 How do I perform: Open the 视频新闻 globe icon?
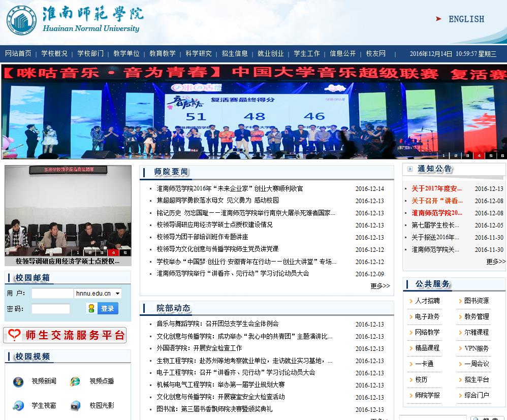18,381
